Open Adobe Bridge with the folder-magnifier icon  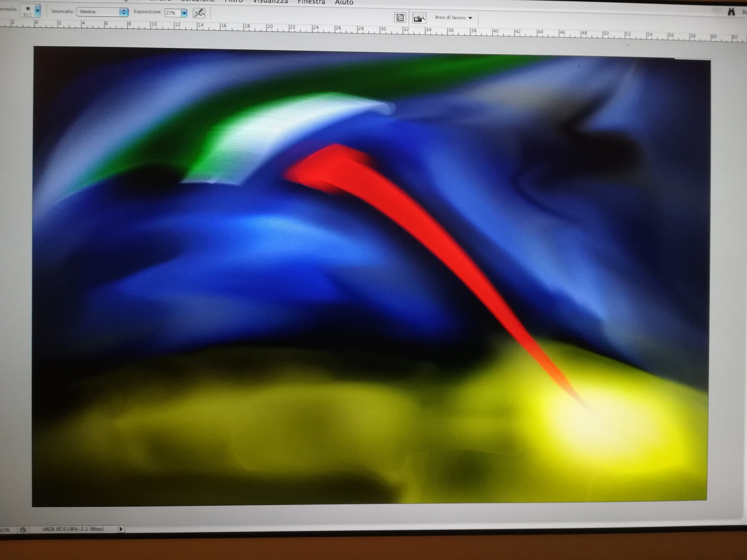[x=419, y=18]
